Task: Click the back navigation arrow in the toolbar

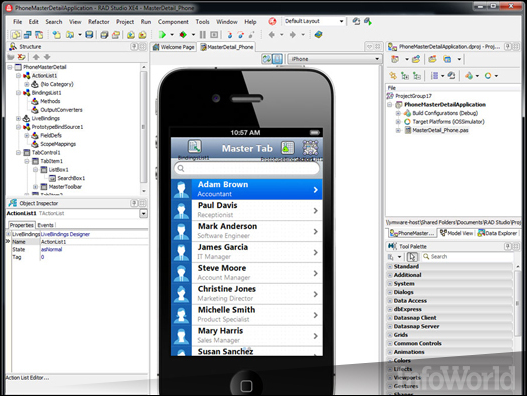Action: [x=272, y=35]
